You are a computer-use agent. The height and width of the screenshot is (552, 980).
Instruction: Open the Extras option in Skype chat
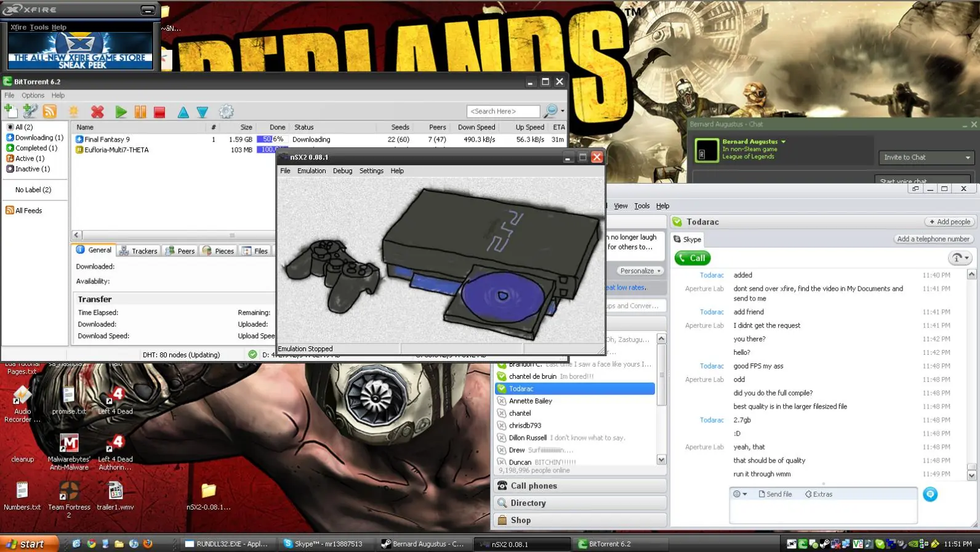point(819,494)
